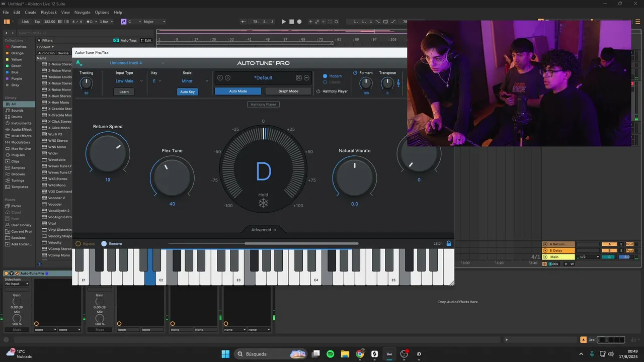Open Google Chrome from the taskbar

360,354
